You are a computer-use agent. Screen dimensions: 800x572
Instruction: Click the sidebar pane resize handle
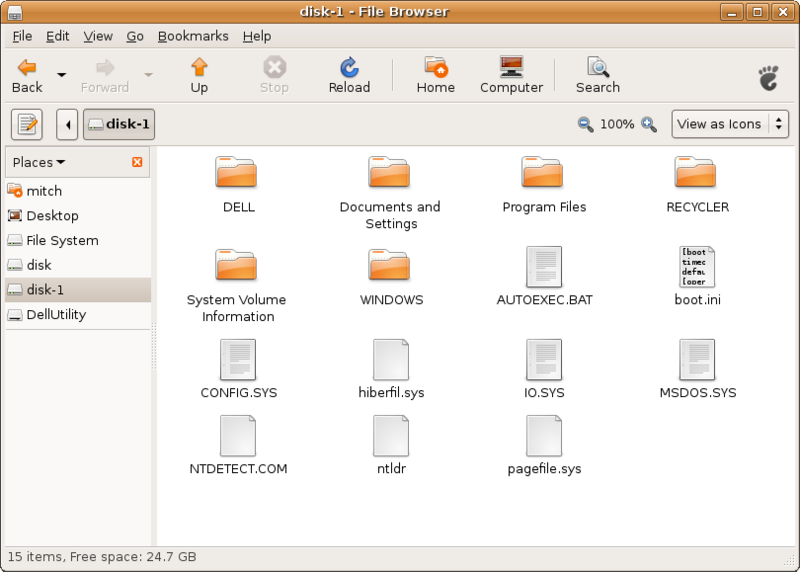click(154, 346)
